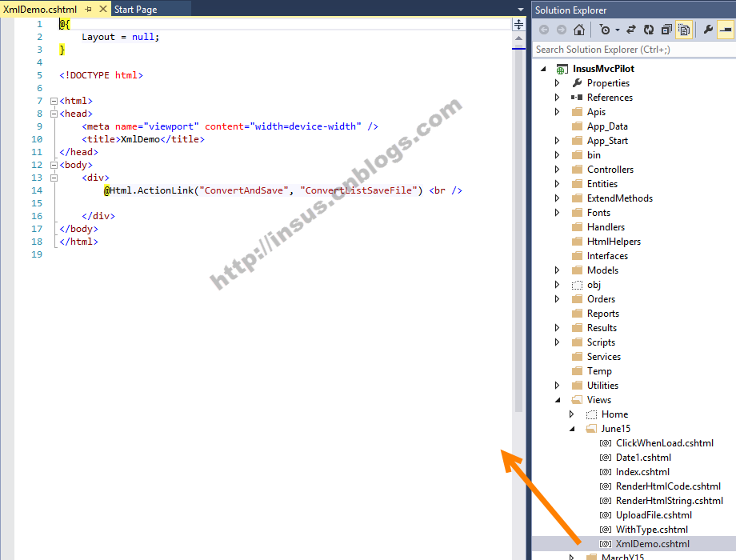
Task: Expand the Controllers folder arrow
Action: (x=557, y=170)
